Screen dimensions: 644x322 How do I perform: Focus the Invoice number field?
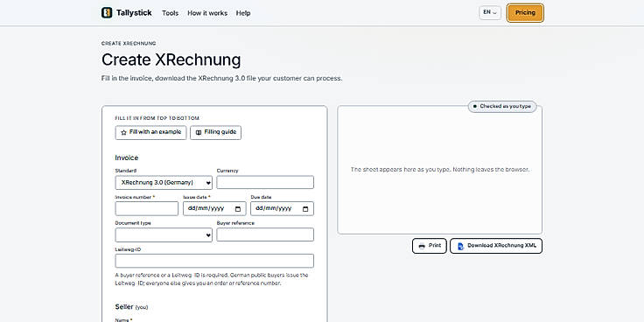coord(147,208)
